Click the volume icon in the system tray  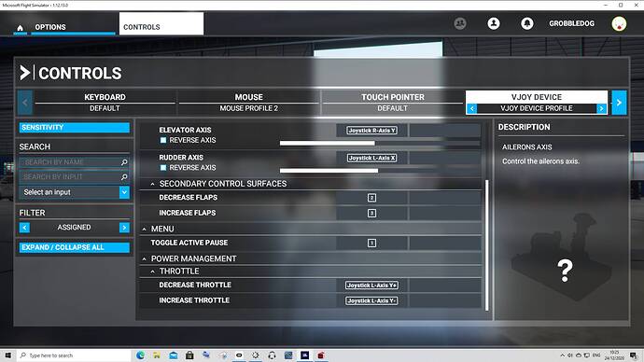click(x=570, y=355)
